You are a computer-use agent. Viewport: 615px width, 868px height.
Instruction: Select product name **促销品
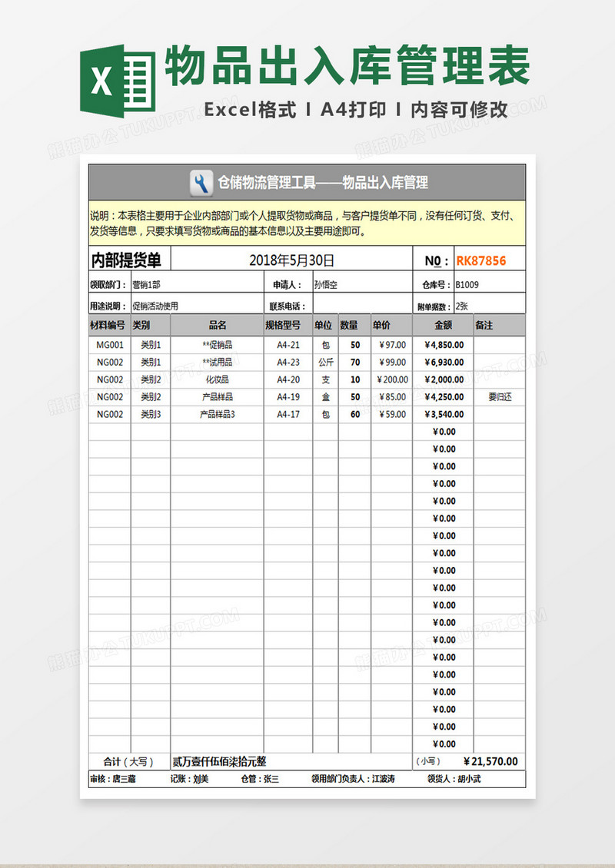(218, 345)
